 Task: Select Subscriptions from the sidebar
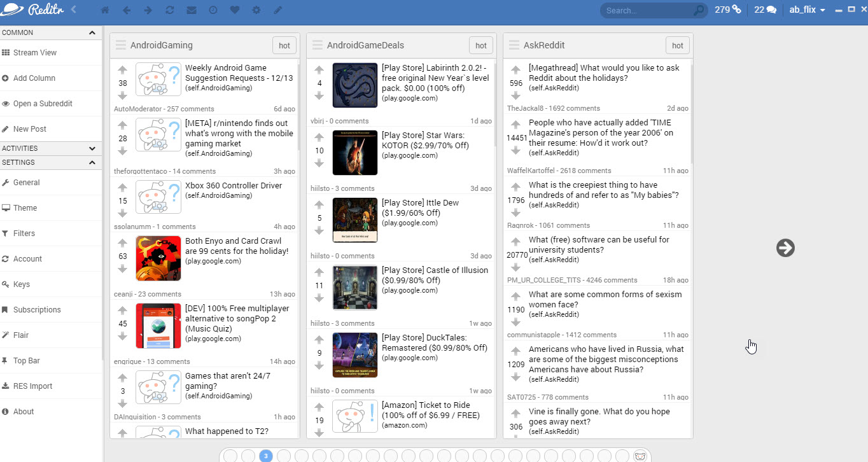tap(37, 310)
